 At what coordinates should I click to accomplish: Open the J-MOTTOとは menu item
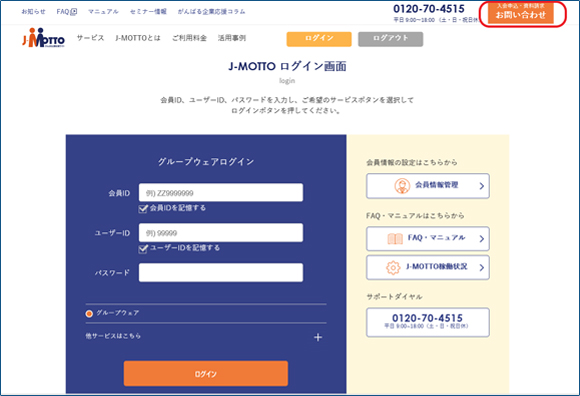(x=138, y=38)
